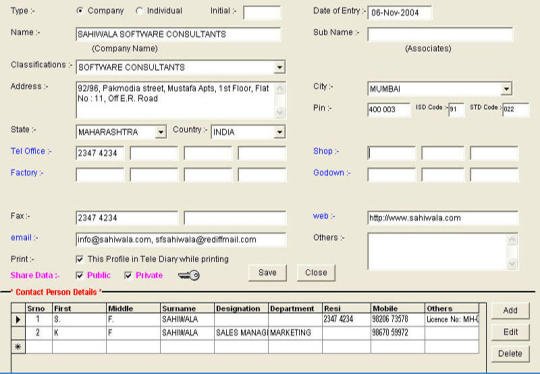Click the SALES MANAG designation cell
This screenshot has height=374, width=540.
pyautogui.click(x=241, y=333)
